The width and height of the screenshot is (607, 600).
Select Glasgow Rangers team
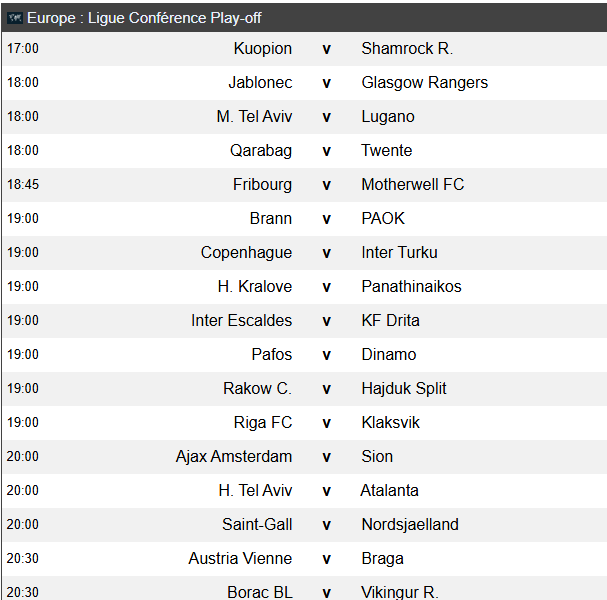pyautogui.click(x=425, y=83)
